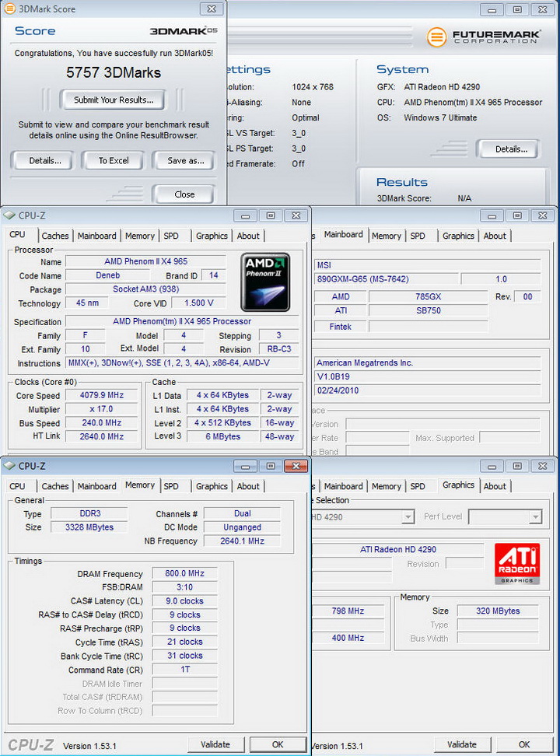
Task: Switch to Caches tab in CPU window
Action: 55,236
